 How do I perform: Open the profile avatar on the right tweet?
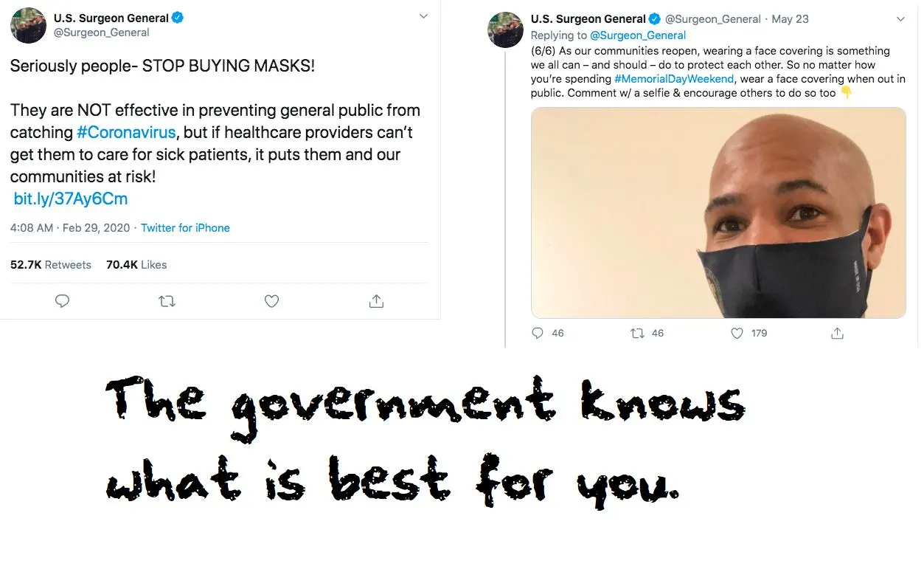click(506, 30)
